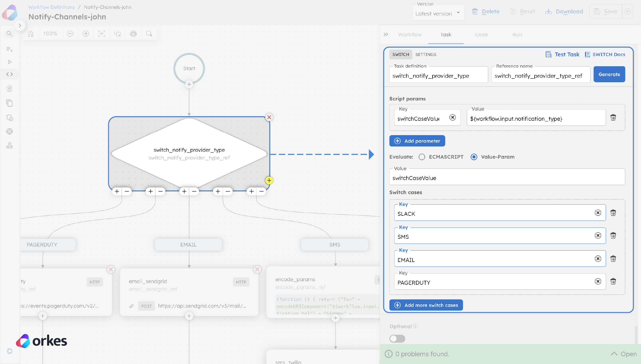Image resolution: width=641 pixels, height=364 pixels.
Task: Click the Generate button
Action: point(609,75)
